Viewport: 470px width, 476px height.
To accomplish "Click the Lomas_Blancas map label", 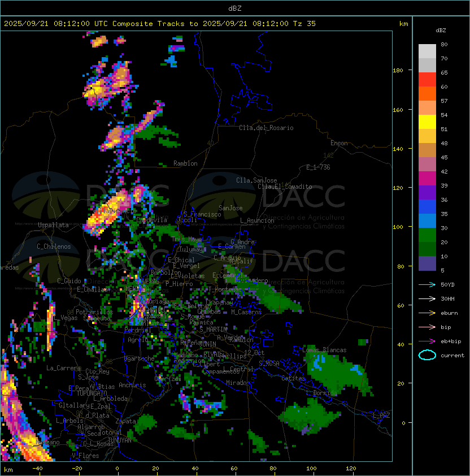I will point(324,350).
